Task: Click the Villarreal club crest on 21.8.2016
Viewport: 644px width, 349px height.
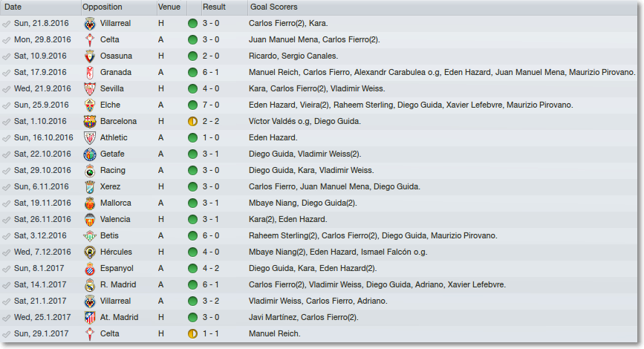Action: click(90, 24)
